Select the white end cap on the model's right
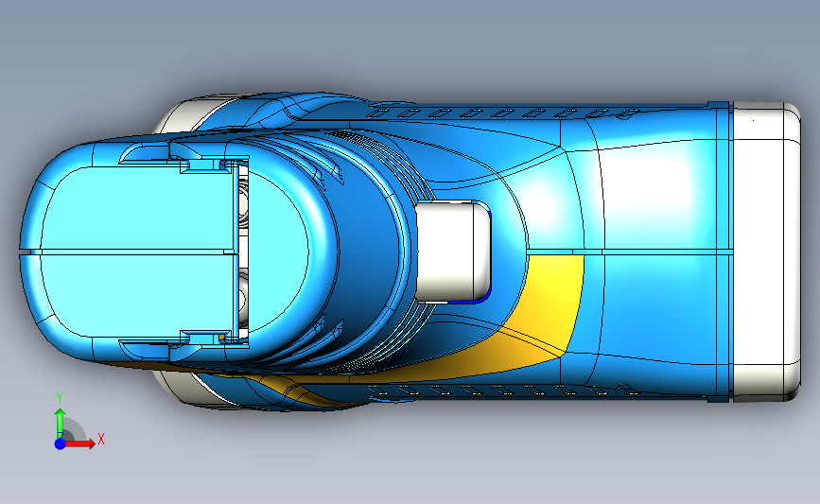 click(767, 252)
